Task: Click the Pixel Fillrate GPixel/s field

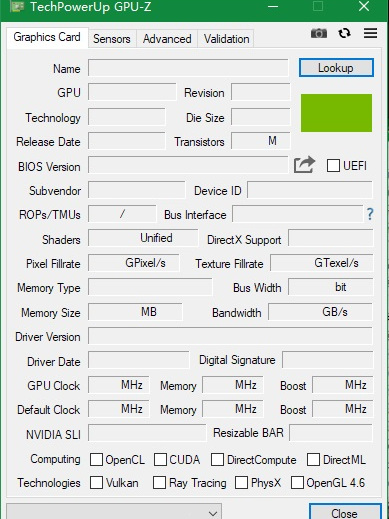Action: click(134, 263)
